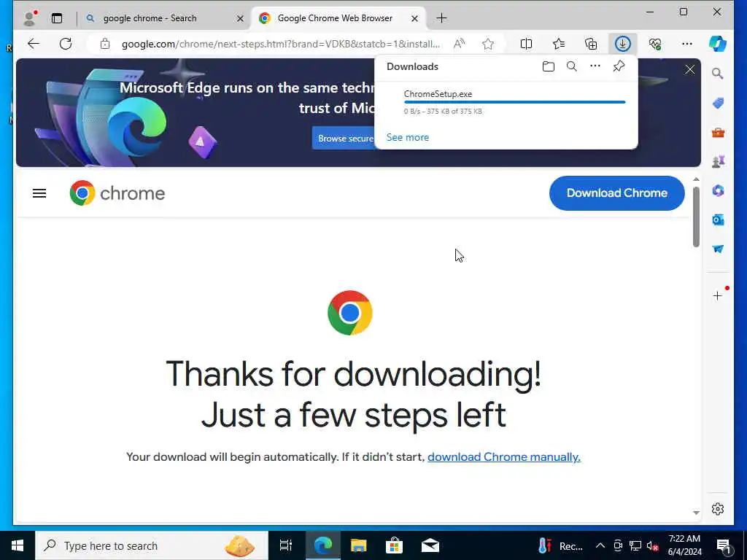Reload the current page
The width and height of the screenshot is (747, 560).
pyautogui.click(x=65, y=44)
